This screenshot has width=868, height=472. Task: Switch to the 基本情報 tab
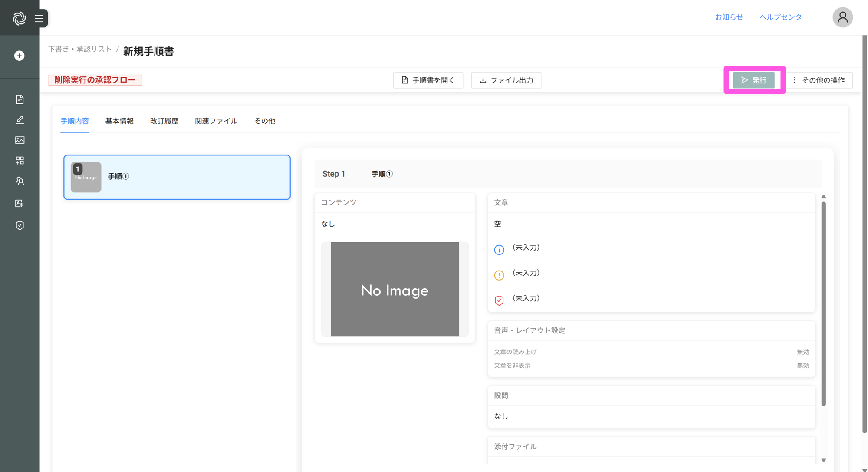[119, 121]
